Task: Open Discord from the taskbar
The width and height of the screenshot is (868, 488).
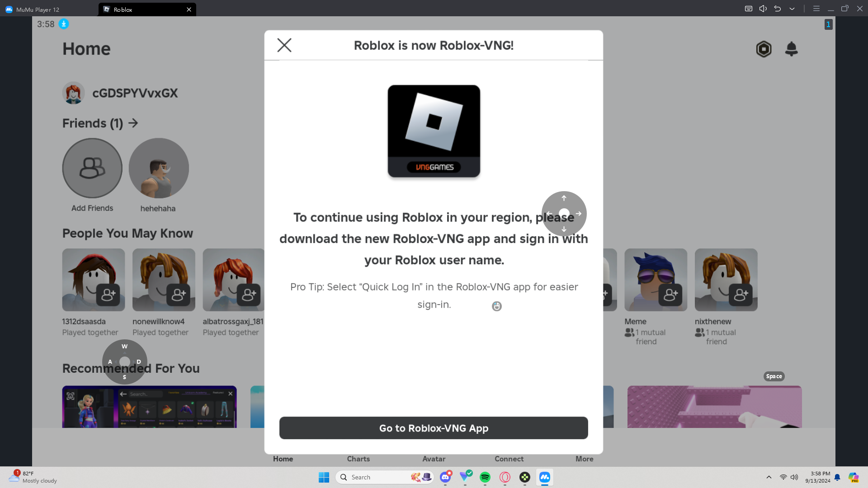Action: click(x=445, y=477)
